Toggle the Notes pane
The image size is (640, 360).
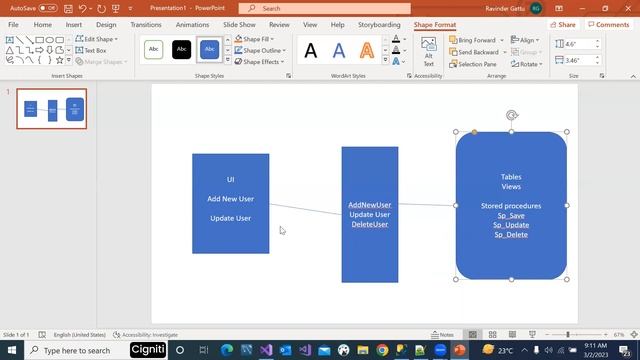[x=442, y=335]
